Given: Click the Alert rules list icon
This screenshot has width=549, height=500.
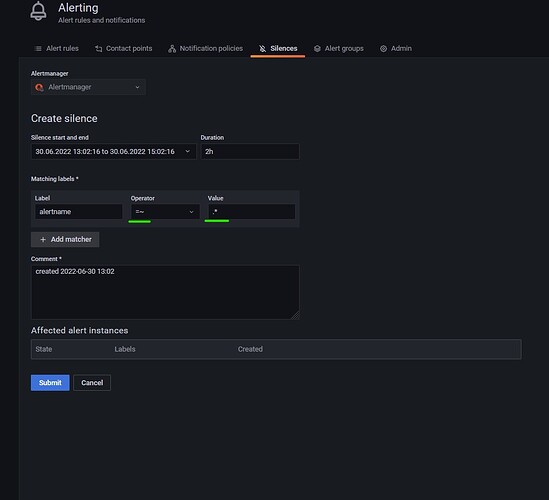Looking at the screenshot, I should 38,49.
